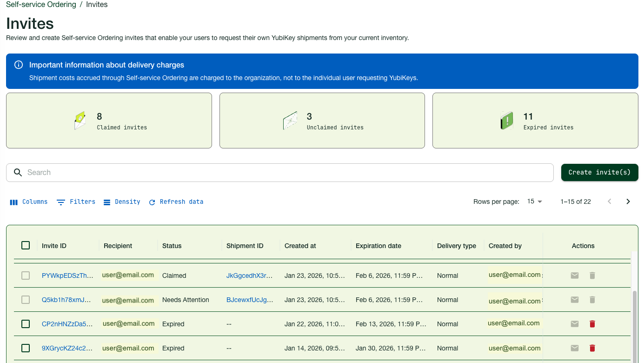The height and width of the screenshot is (363, 644).
Task: Navigate to Self-service Ordering breadcrumb
Action: [41, 5]
